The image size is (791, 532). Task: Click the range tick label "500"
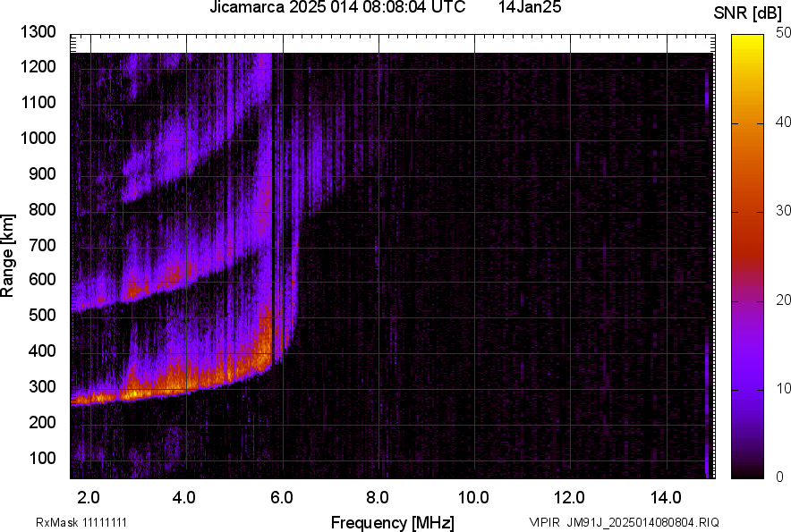42,315
